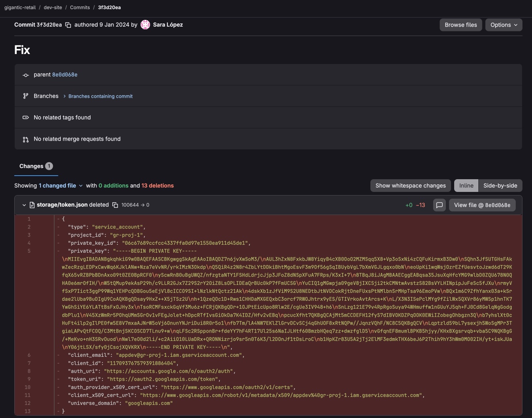The image size is (532, 418).
Task: Click the branches icon in the Branches row
Action: tap(25, 96)
